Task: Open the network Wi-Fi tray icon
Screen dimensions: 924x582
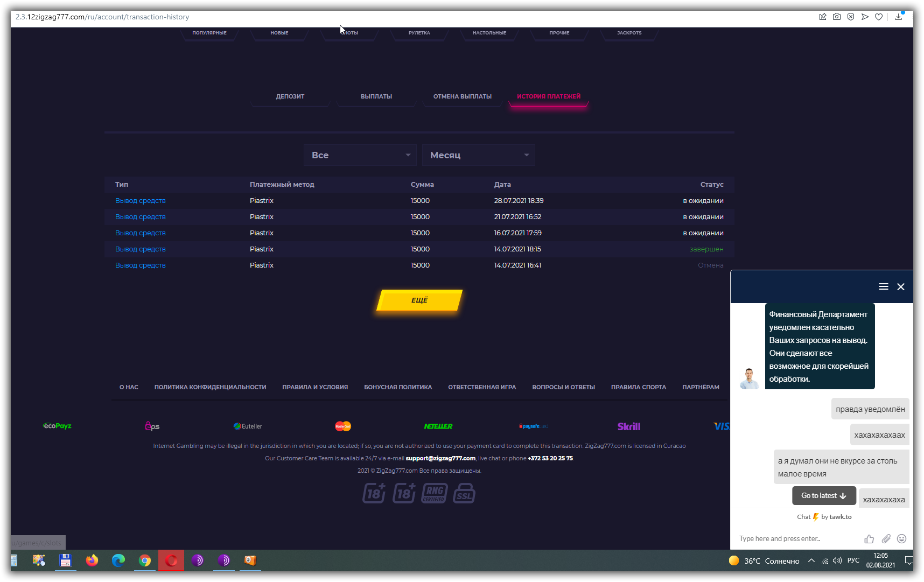Action: click(x=825, y=561)
